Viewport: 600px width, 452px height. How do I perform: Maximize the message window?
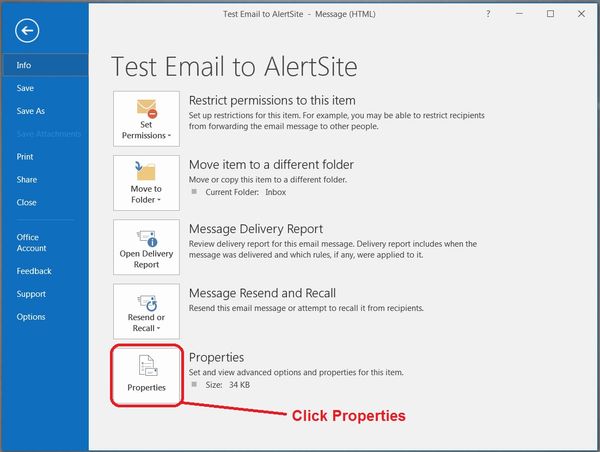(x=550, y=14)
